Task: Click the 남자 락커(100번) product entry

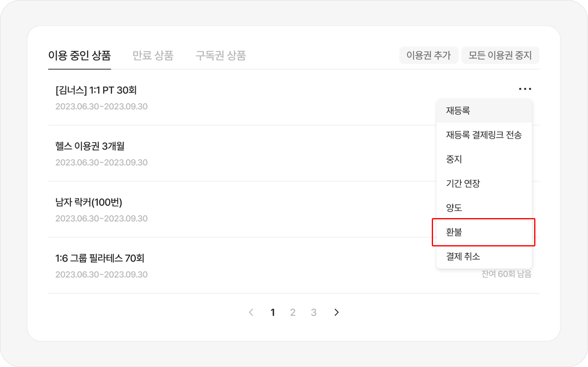Action: point(89,202)
